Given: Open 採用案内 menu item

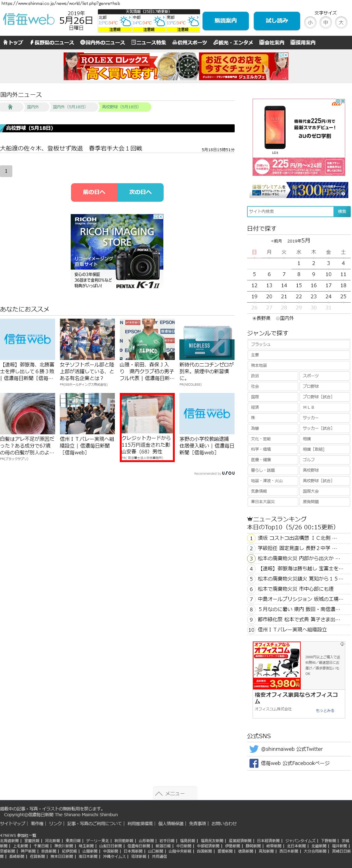Looking at the screenshot, I should click(303, 43).
